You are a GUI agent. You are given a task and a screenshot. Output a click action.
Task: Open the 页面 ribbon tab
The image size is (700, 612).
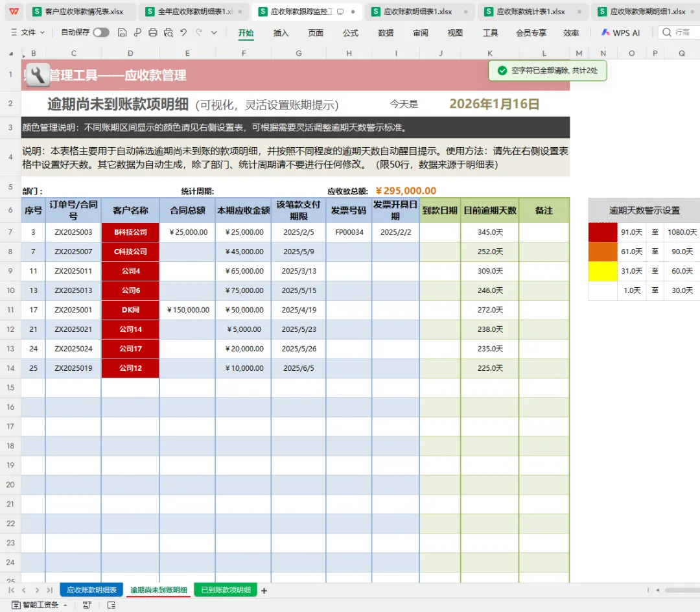pyautogui.click(x=316, y=32)
